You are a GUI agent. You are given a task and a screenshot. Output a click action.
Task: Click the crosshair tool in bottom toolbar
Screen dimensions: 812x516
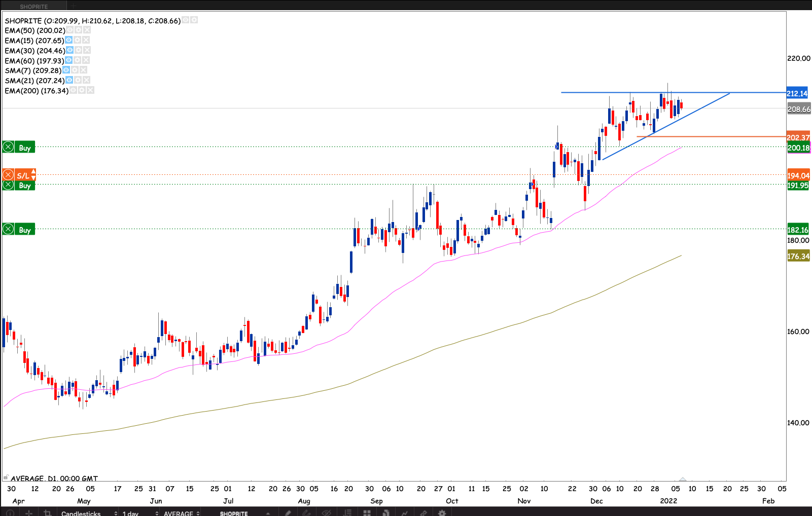coord(29,513)
